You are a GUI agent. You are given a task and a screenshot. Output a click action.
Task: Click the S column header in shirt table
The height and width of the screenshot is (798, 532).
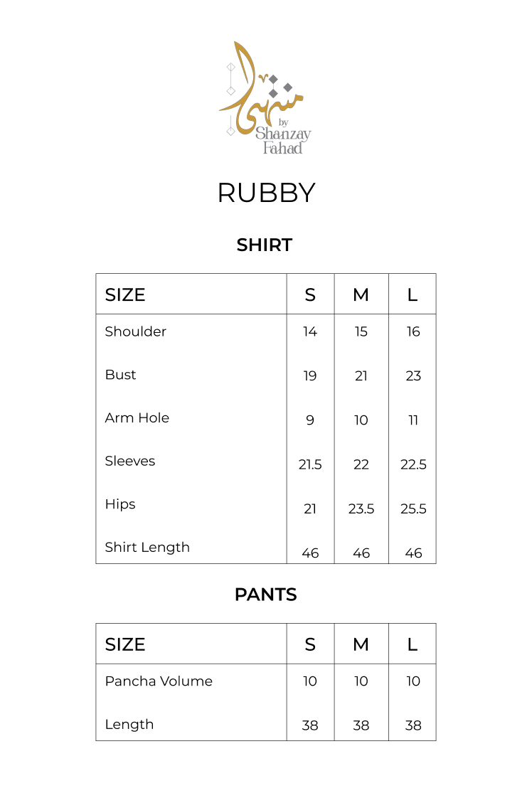[x=310, y=294]
